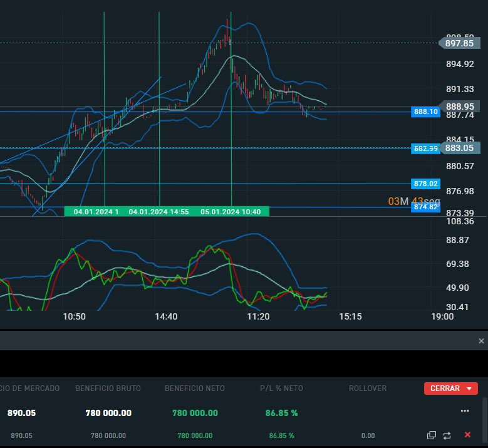This screenshot has height=448, width=488.
Task: Click the red CERRAR button
Action: click(x=450, y=388)
